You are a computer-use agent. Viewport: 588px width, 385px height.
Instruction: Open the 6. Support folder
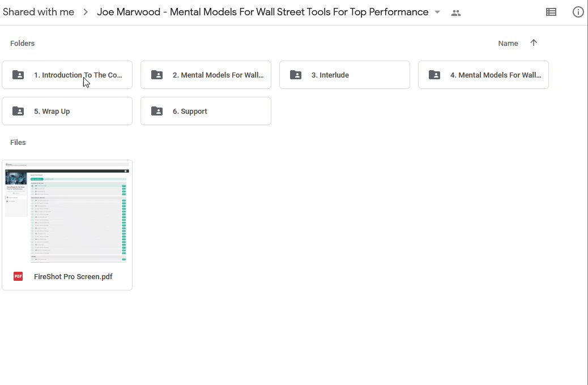206,111
